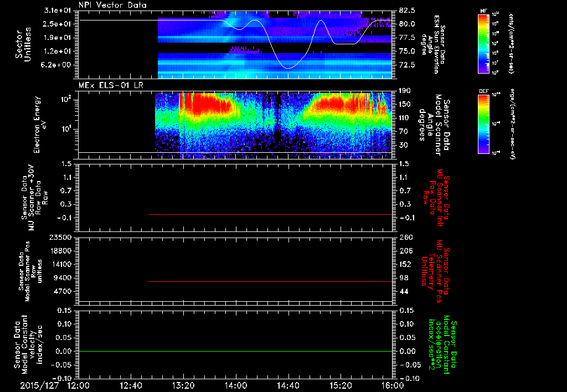567x392 pixels.
Task: Click the '72.5' sun elevation tick value
Action: (407, 65)
